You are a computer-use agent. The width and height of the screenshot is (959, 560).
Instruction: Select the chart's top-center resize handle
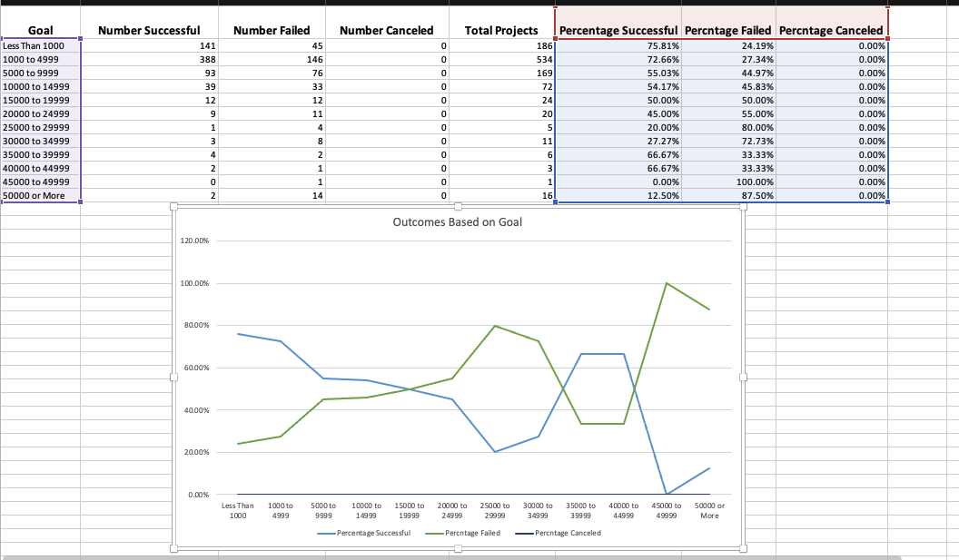pos(458,207)
